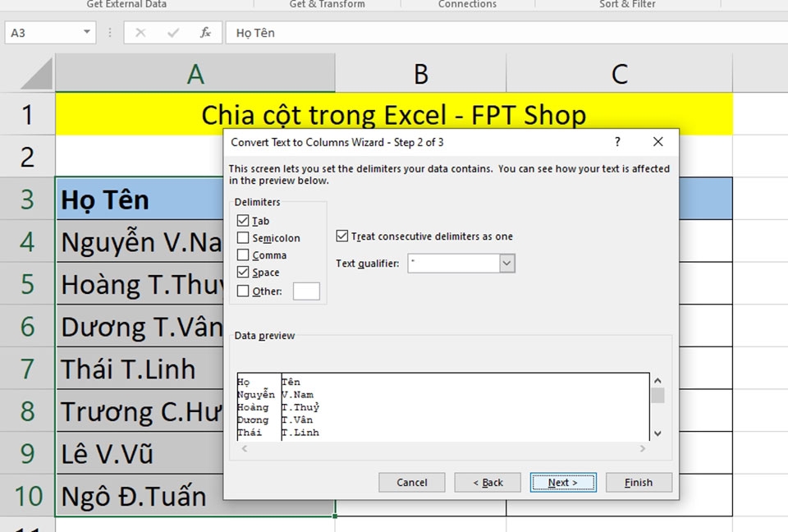Enable the Semicolon delimiter checkbox

coord(243,237)
